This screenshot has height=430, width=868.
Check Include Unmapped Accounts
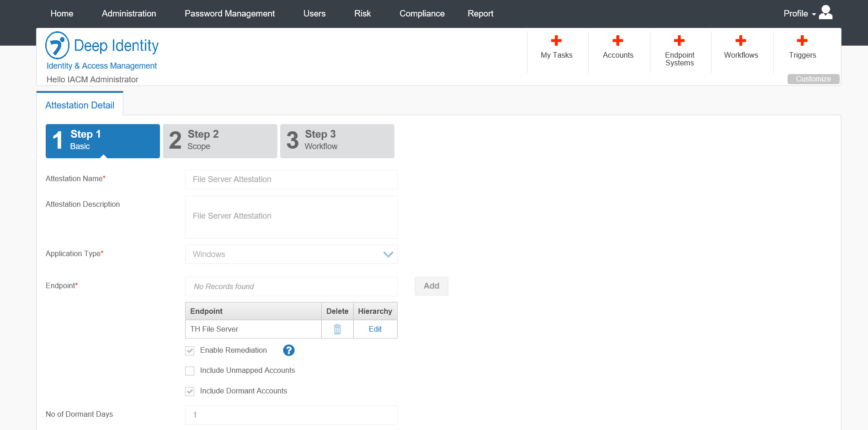[190, 371]
